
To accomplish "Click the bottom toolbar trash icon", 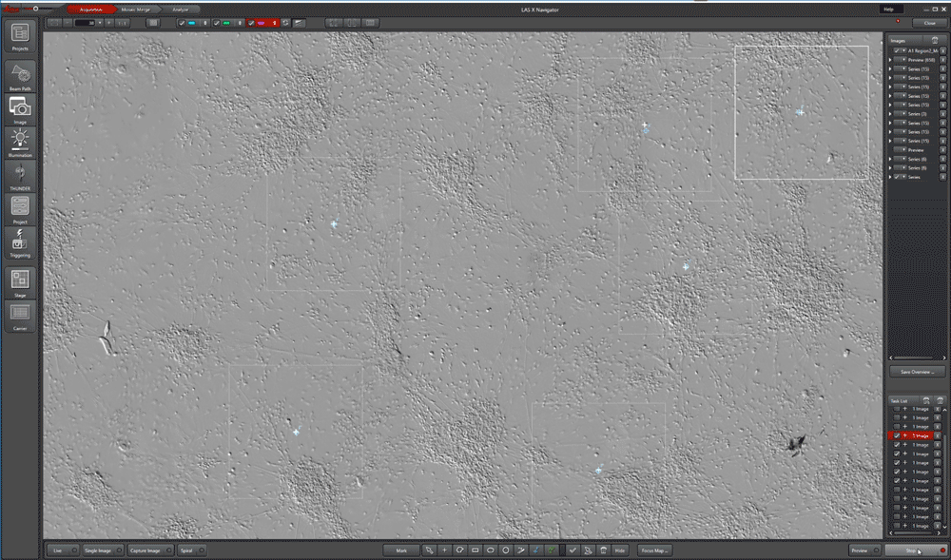I will pyautogui.click(x=603, y=550).
